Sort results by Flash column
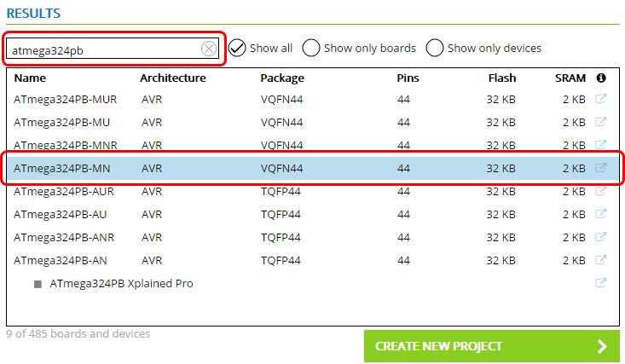The height and width of the screenshot is (364, 625). click(501, 78)
